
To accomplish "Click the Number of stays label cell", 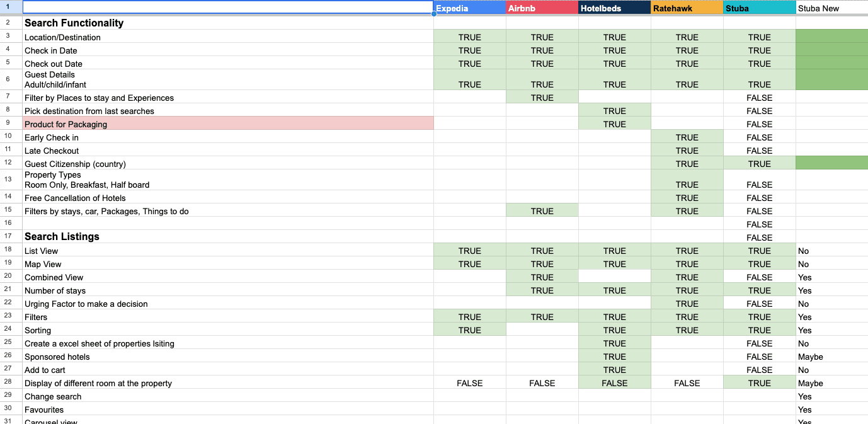I will click(x=228, y=290).
